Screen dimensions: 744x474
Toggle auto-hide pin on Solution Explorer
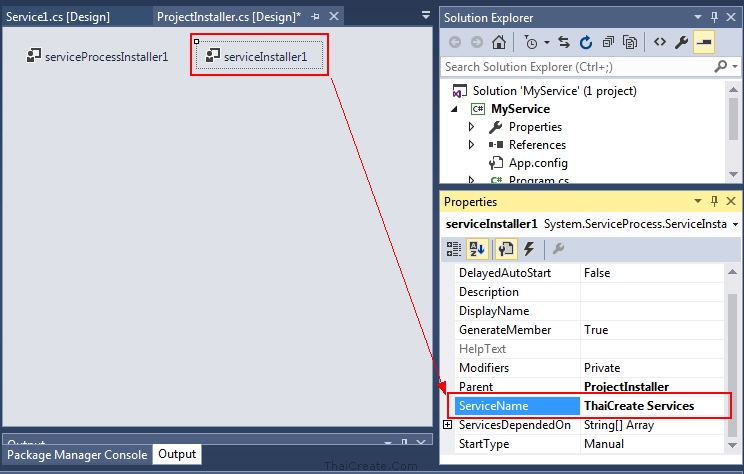pos(714,17)
